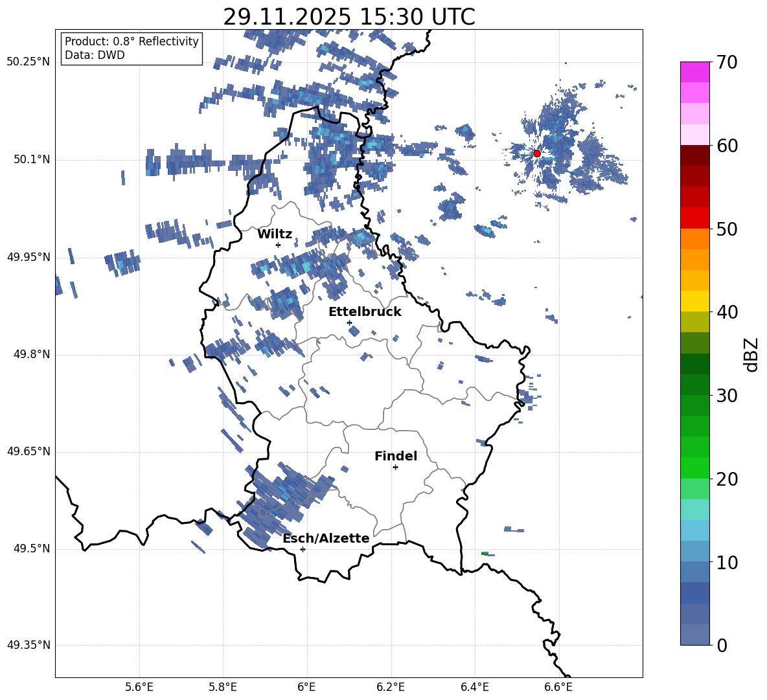Click the colorbar tick value 50

pos(727,229)
